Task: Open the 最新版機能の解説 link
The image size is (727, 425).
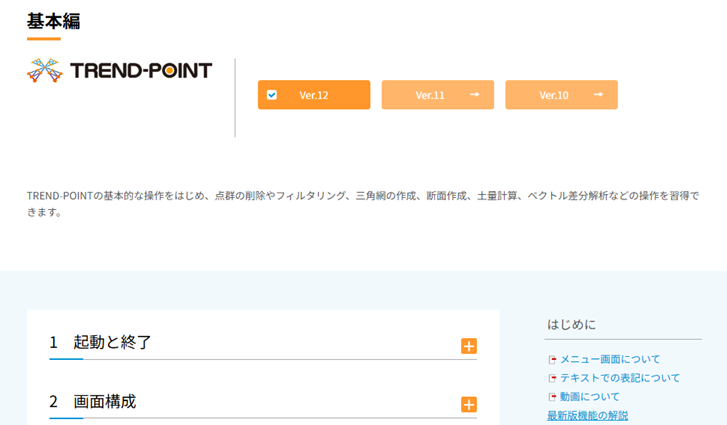Action: (587, 415)
